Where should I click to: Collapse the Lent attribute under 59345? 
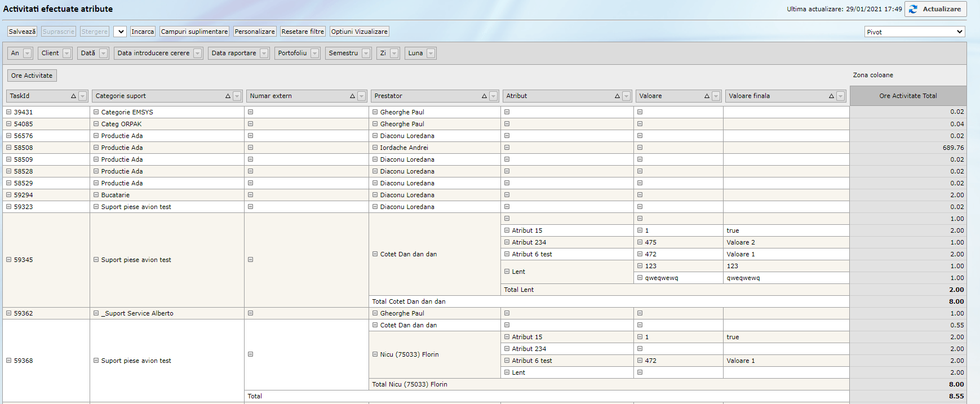[507, 272]
